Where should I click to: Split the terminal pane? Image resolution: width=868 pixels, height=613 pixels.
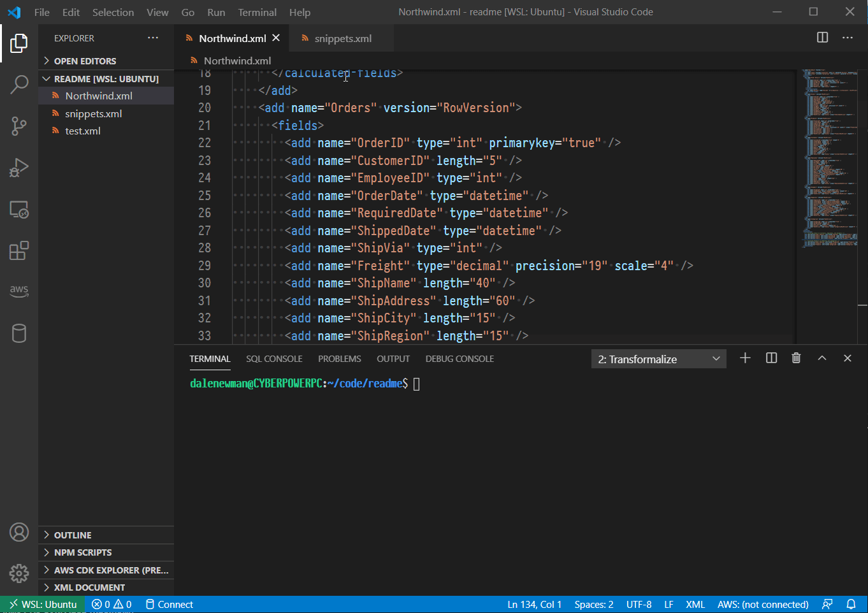771,358
